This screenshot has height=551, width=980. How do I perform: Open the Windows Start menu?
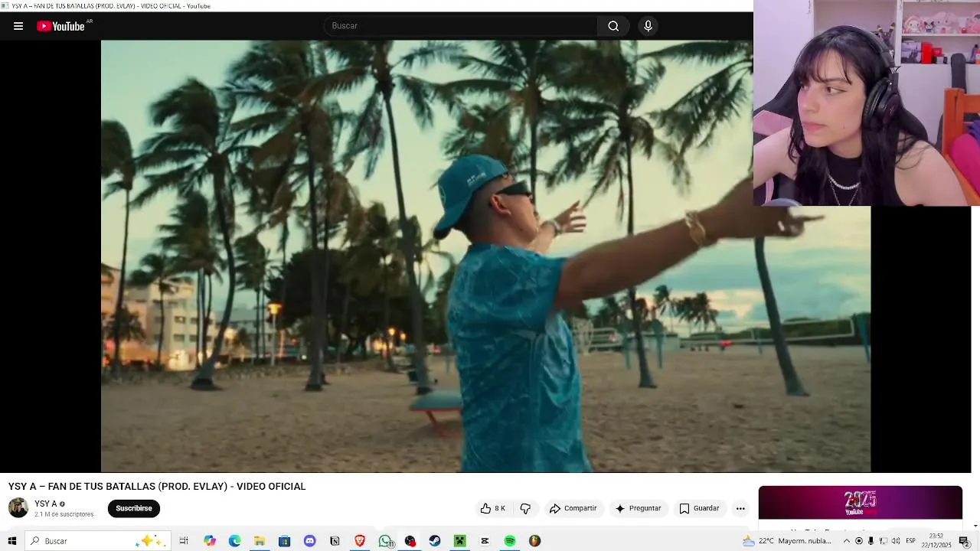tap(12, 541)
